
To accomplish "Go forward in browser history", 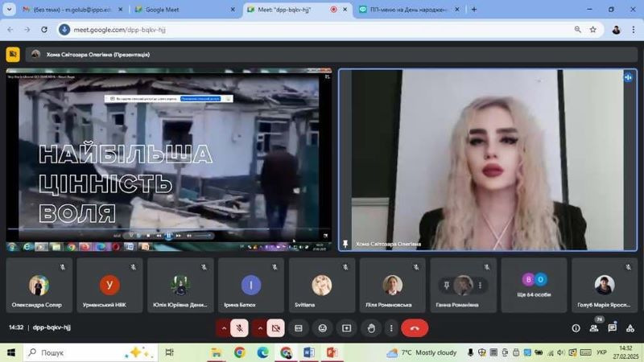I will point(27,30).
